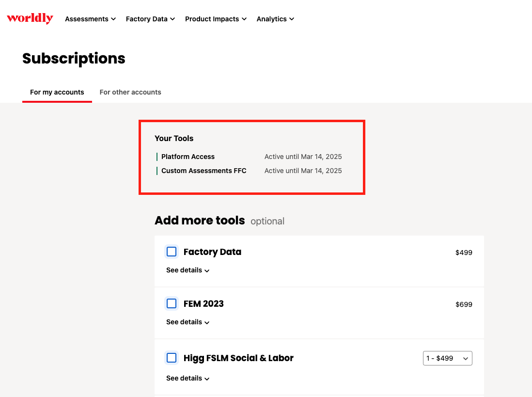Expand the Product Impacts menu
This screenshot has width=532, height=397.
[x=216, y=19]
